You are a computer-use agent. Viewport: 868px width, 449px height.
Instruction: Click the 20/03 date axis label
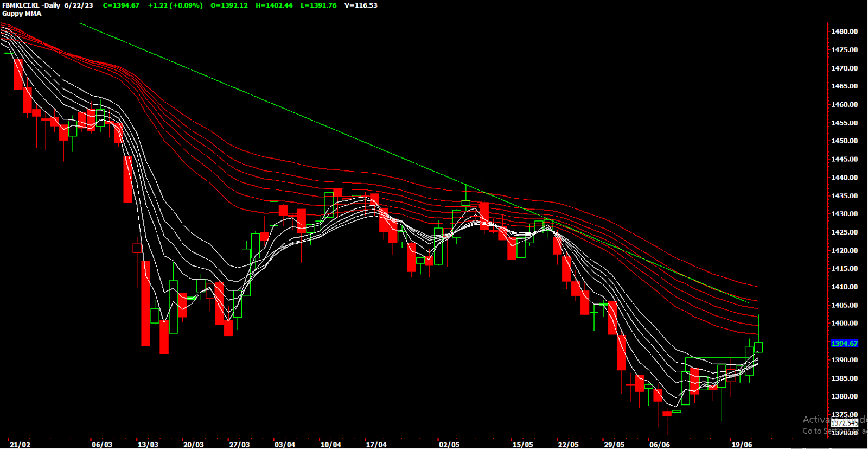tap(194, 445)
